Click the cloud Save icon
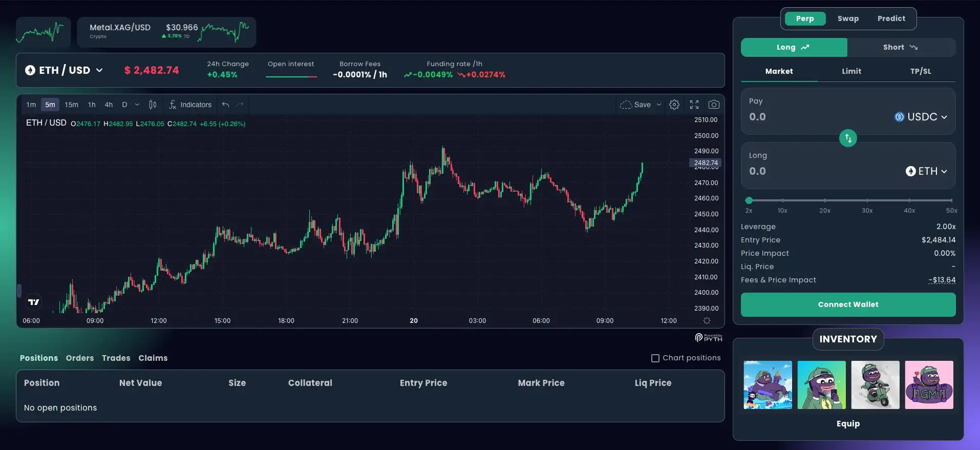 click(626, 105)
